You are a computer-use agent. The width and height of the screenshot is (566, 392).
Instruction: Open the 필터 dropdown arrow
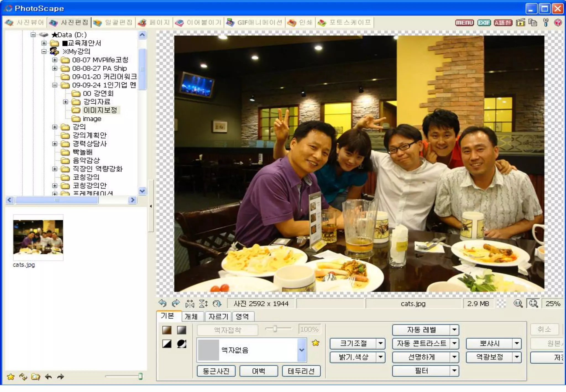coord(454,371)
